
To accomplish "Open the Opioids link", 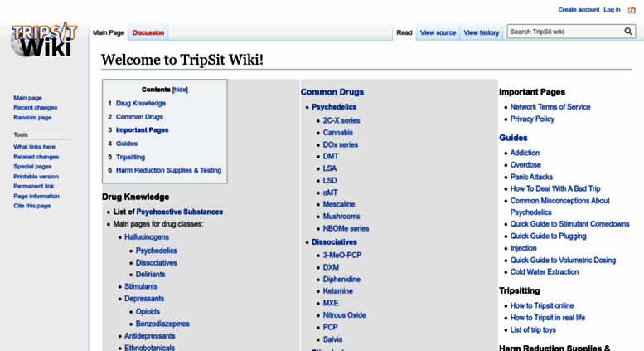I will [148, 311].
